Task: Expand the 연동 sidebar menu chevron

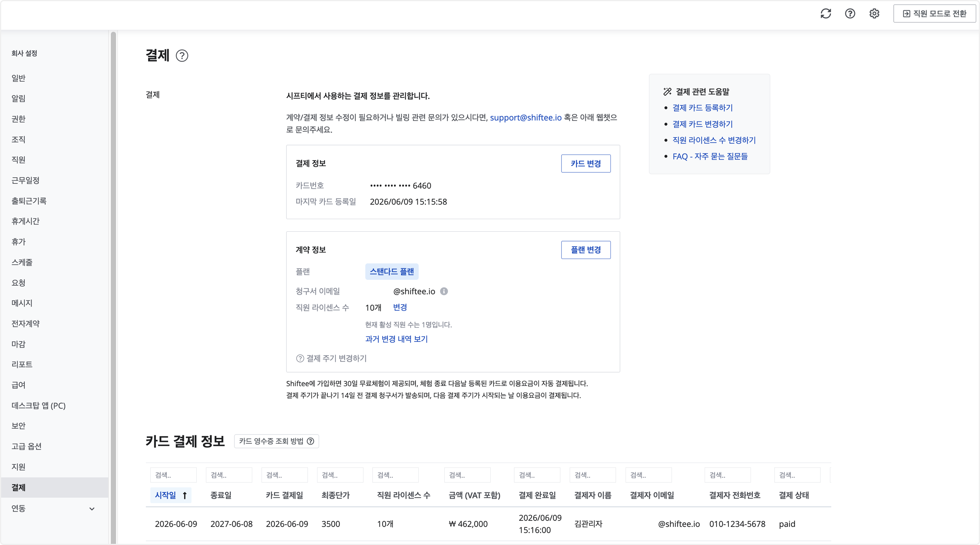Action: [92, 509]
